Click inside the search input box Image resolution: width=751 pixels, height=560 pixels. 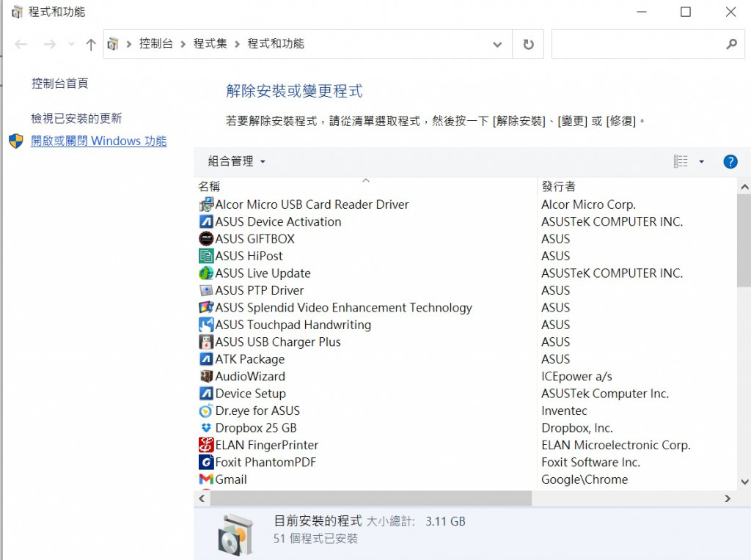click(x=638, y=44)
